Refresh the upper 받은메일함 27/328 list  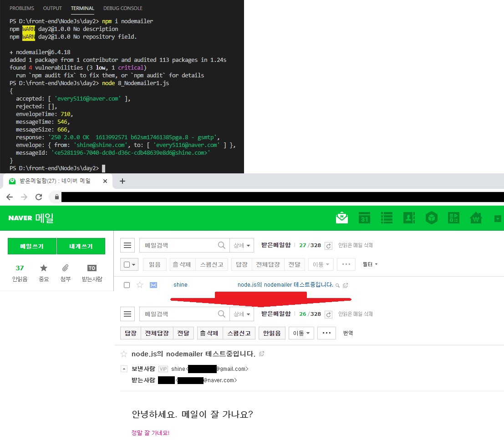[328, 246]
